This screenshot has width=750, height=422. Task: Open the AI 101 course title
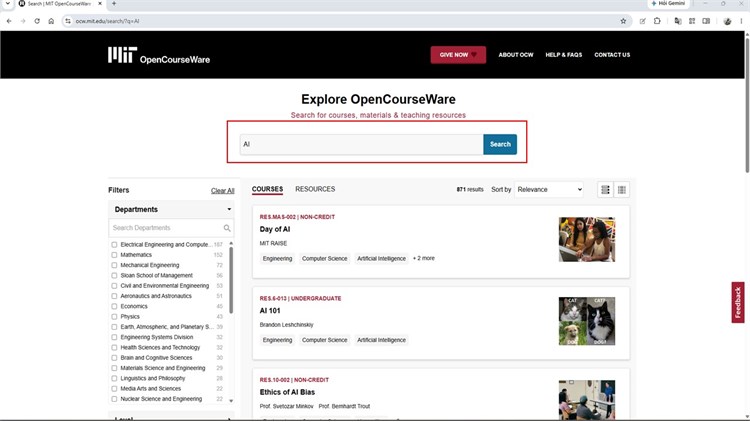(x=270, y=311)
